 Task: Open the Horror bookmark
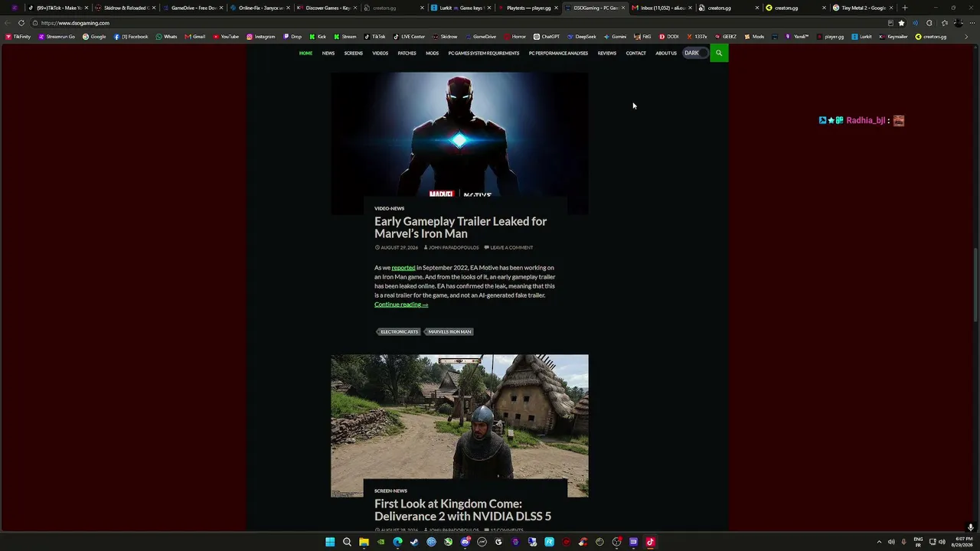515,37
